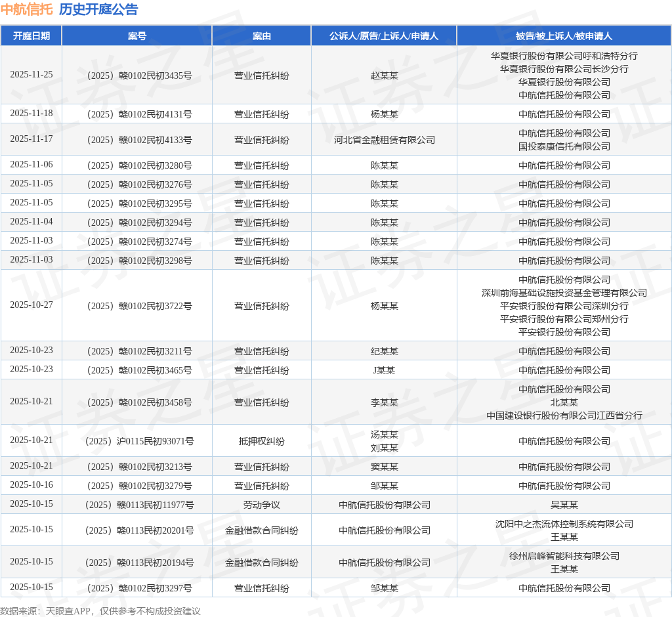This screenshot has height=617, width=672.
Task: Click defendant 平安银行股份有限公司深圳分行
Action: coord(564,306)
